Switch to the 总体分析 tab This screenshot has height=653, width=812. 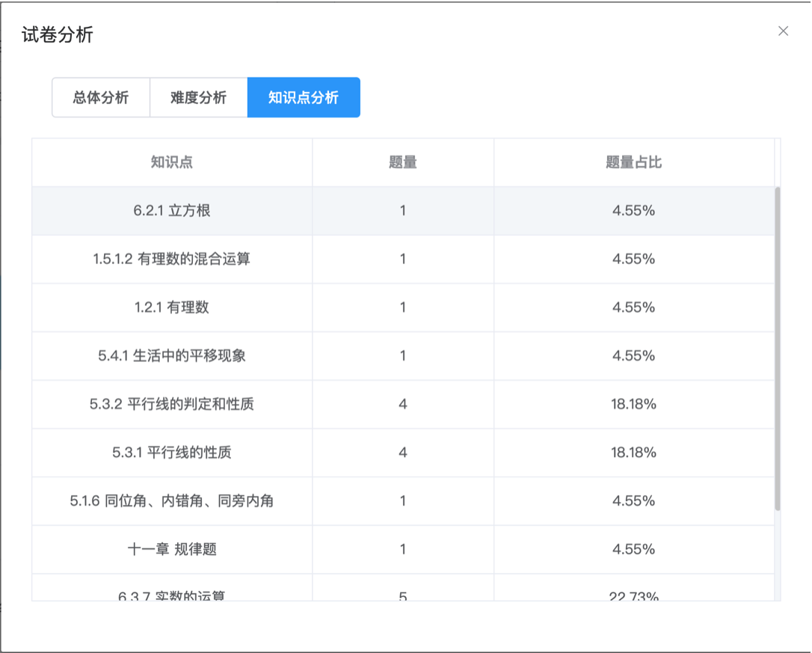pyautogui.click(x=101, y=97)
